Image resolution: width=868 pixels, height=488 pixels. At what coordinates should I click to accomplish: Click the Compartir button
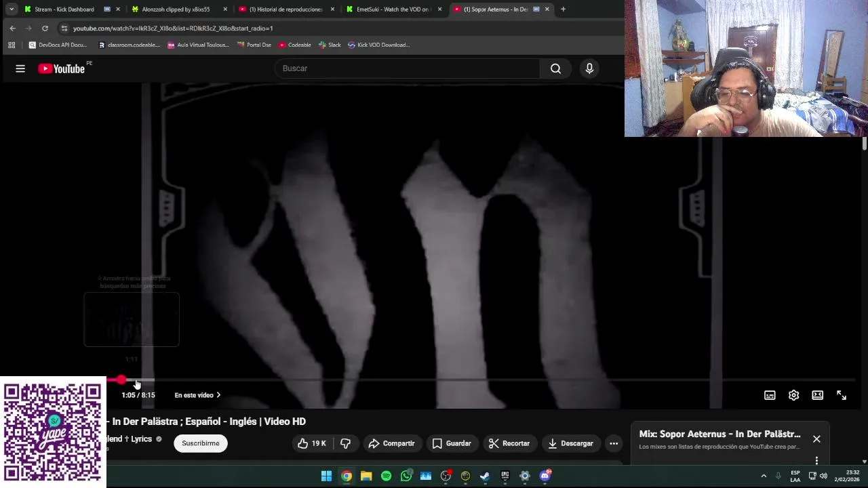click(x=391, y=443)
